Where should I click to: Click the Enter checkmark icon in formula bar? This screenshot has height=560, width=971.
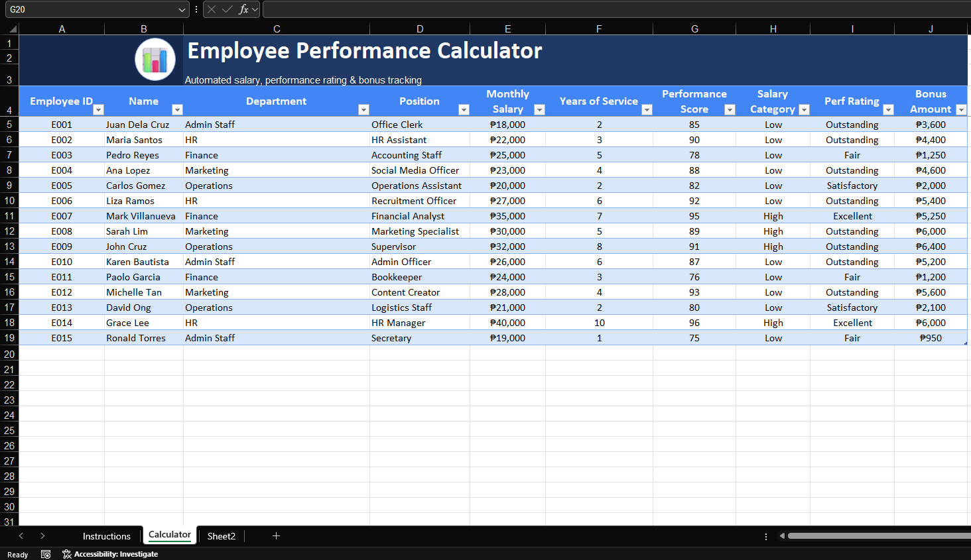pos(227,9)
